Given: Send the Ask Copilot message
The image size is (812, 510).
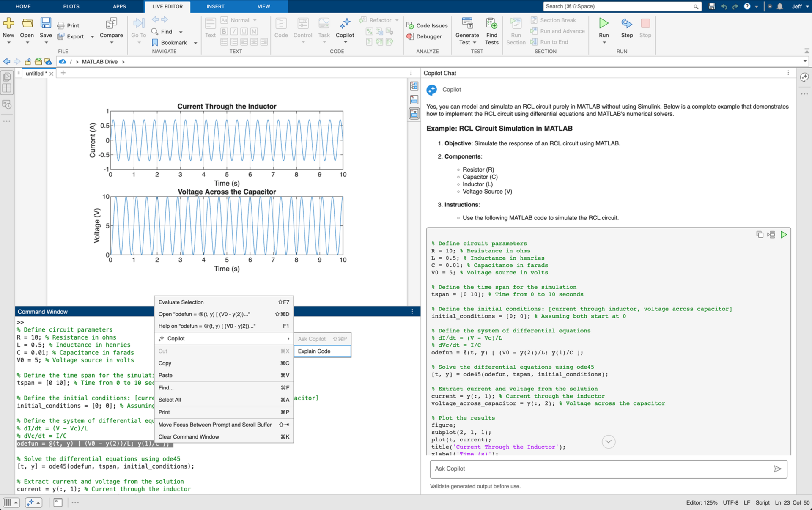Looking at the screenshot, I should point(778,469).
